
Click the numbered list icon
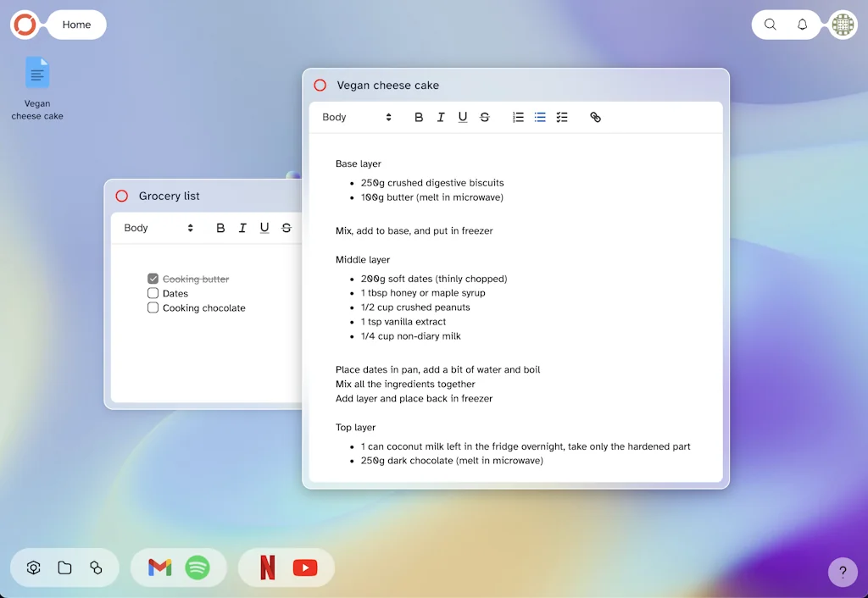pyautogui.click(x=518, y=118)
